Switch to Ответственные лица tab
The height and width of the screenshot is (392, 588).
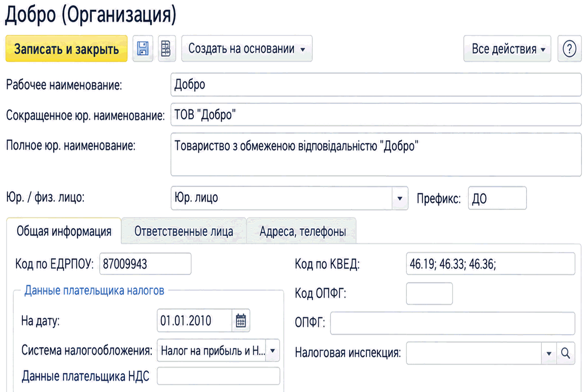click(184, 231)
